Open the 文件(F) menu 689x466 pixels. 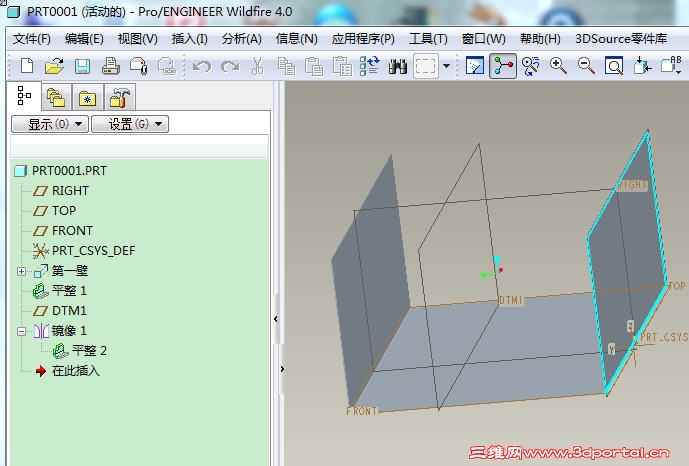point(32,39)
